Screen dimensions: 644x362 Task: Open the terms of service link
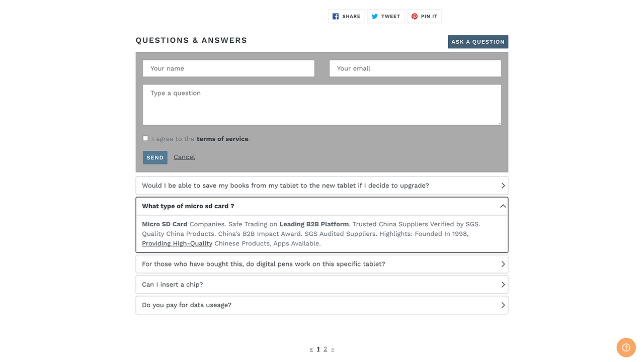pos(222,138)
